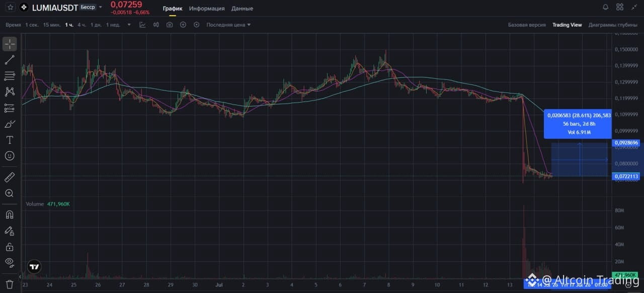Select the 4 ч. timeframe
This screenshot has height=293, width=644.
tap(82, 25)
